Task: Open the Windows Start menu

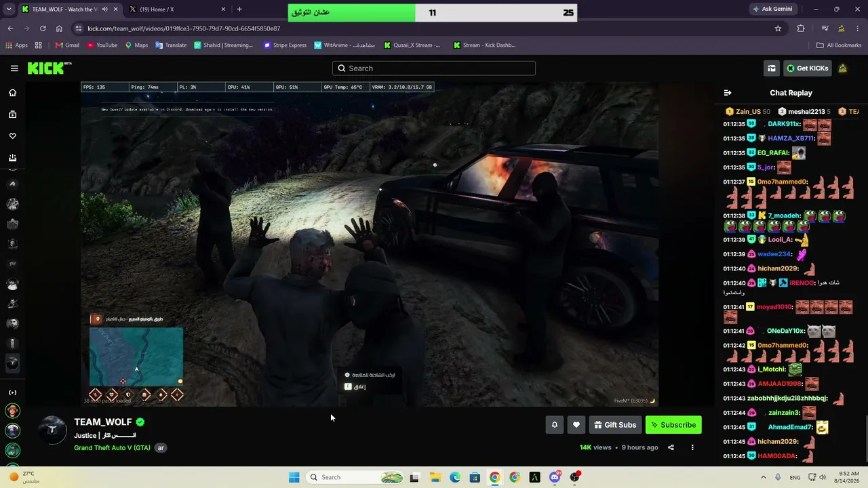Action: [x=294, y=477]
